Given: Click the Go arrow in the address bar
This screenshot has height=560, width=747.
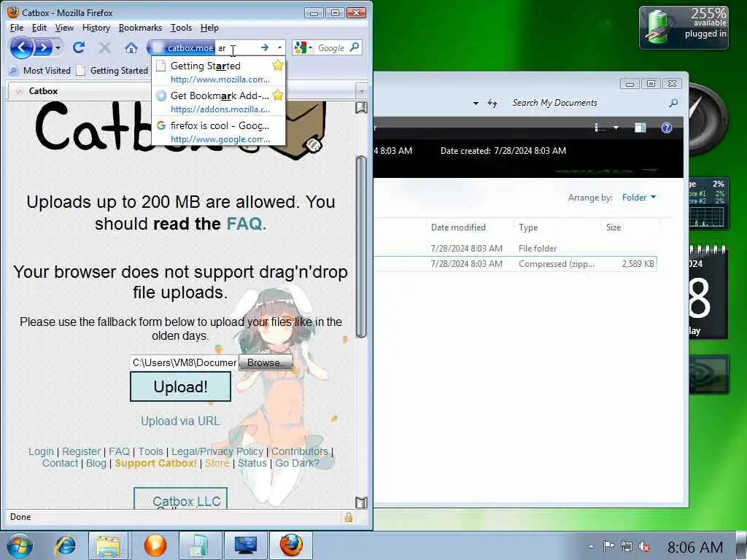Looking at the screenshot, I should 265,47.
